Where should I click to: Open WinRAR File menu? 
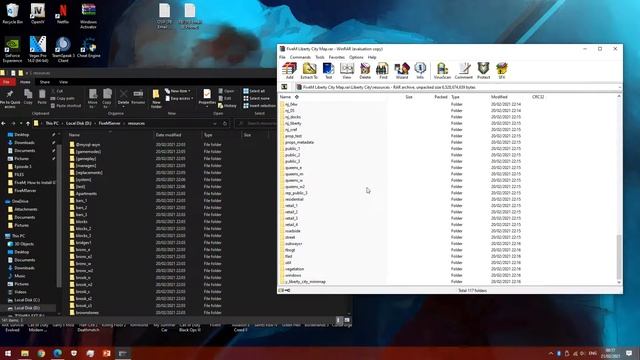click(x=282, y=57)
